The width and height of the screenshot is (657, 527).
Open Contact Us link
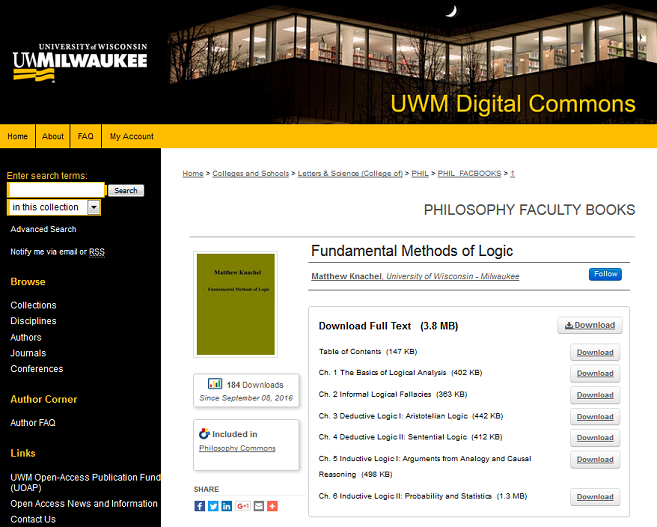(33, 519)
